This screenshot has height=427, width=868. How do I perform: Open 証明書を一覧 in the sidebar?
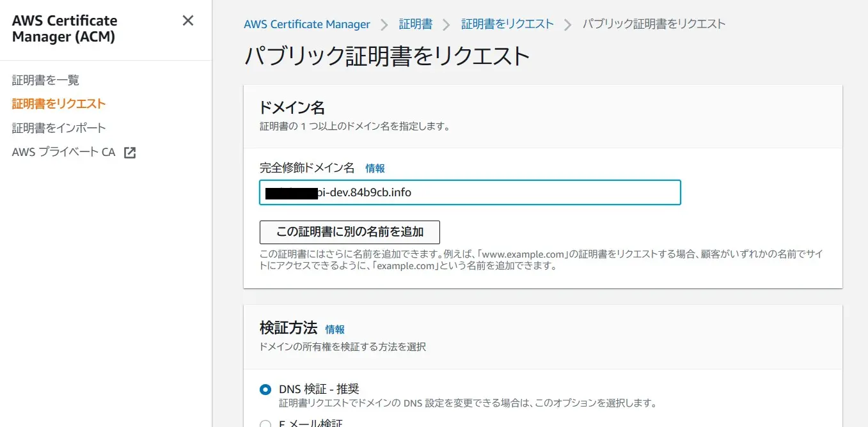coord(45,80)
